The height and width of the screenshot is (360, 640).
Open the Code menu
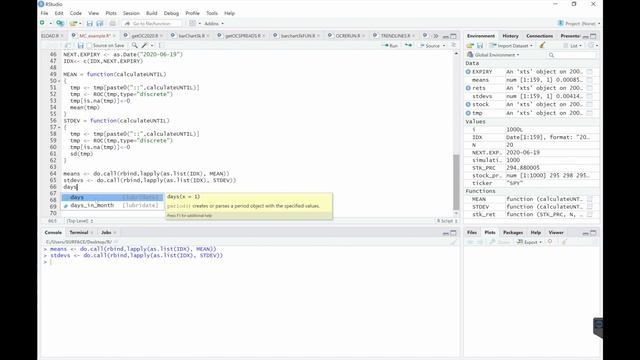tap(76, 13)
